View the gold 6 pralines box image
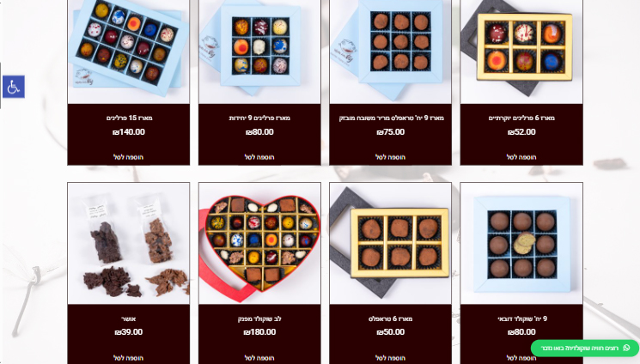Screen dimensions: 640x364 pos(521,52)
